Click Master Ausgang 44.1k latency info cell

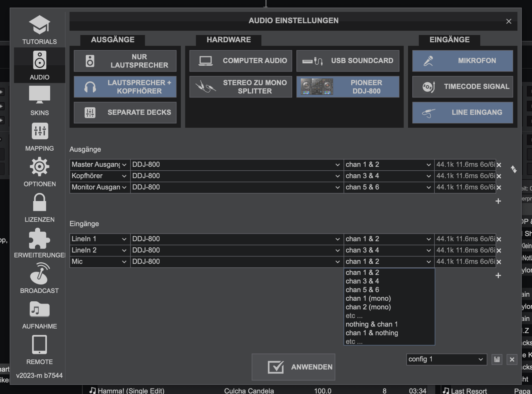tap(465, 165)
